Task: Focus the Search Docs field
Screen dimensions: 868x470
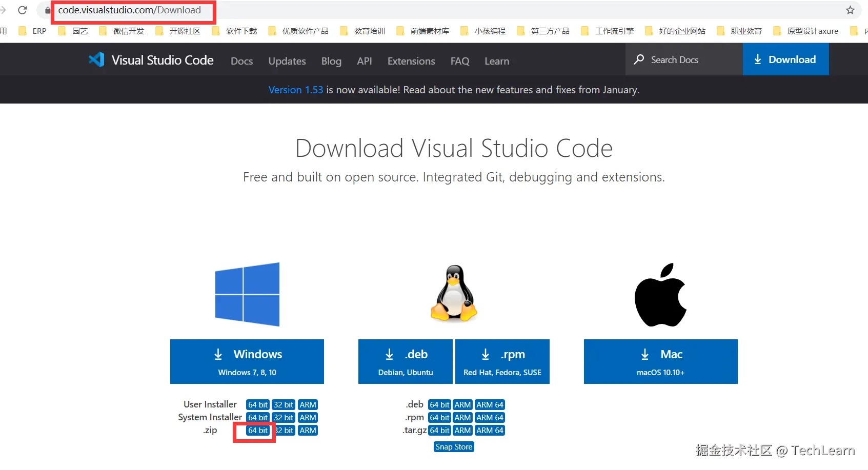Action: pyautogui.click(x=684, y=59)
